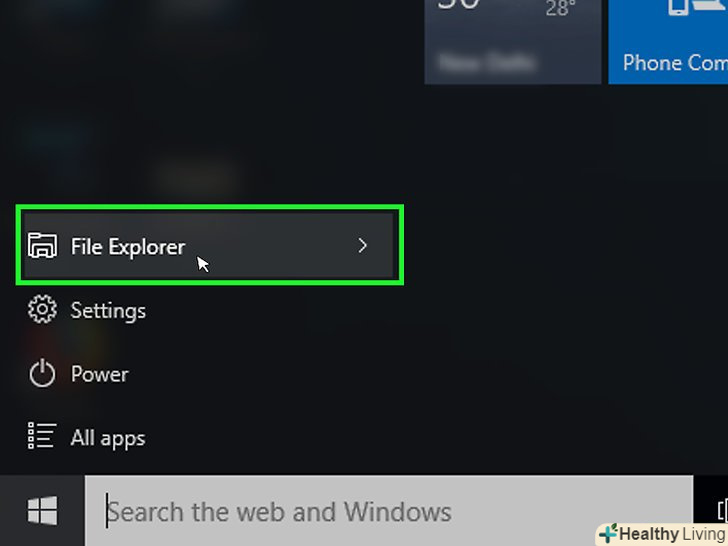
Task: Click the All apps list icon
Action: [x=42, y=436]
